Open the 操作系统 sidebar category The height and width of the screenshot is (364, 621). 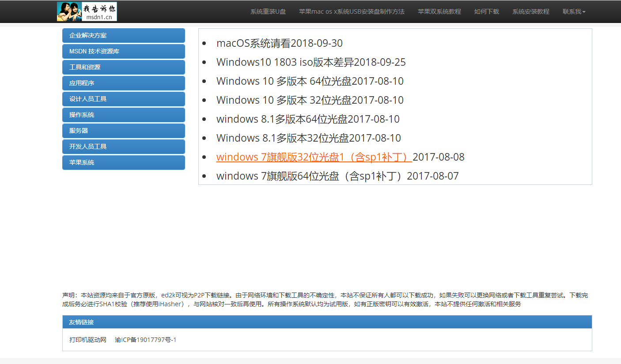coord(123,115)
